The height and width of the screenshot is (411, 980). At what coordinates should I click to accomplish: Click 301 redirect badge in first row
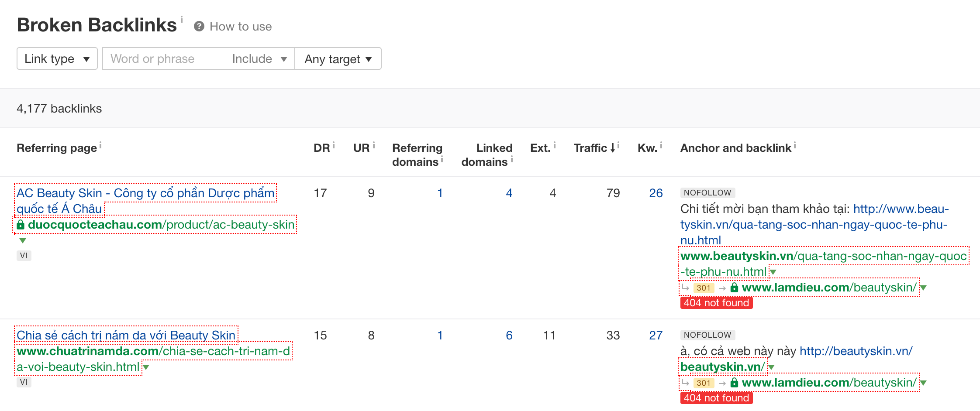pyautogui.click(x=704, y=288)
